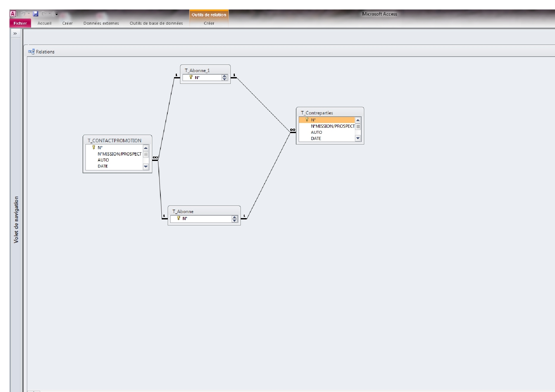
Task: Click primary key icon in T_CONTACTPROMOTION
Action: point(94,147)
